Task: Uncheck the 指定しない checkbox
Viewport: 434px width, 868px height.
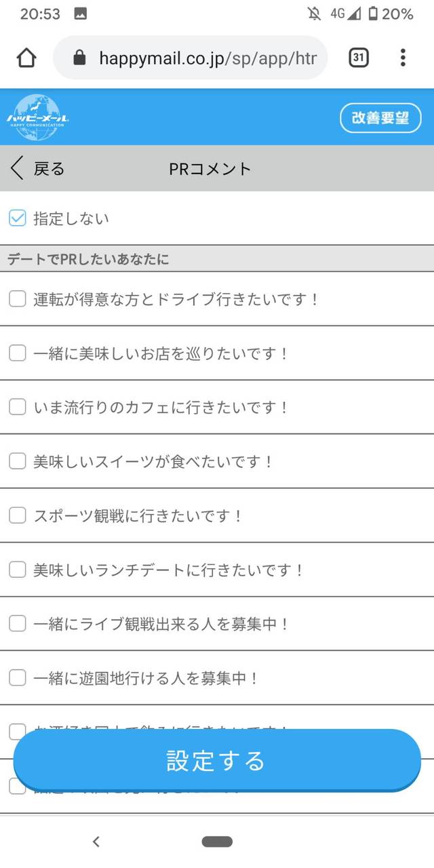Action: click(x=18, y=218)
